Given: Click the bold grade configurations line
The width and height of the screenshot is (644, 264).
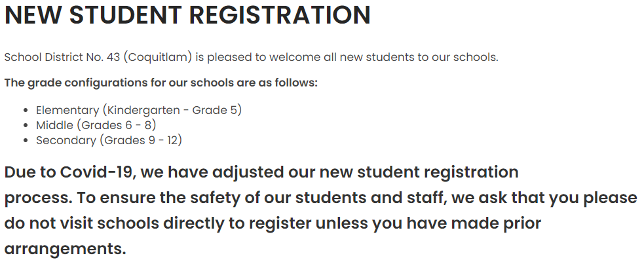Looking at the screenshot, I should [x=161, y=83].
